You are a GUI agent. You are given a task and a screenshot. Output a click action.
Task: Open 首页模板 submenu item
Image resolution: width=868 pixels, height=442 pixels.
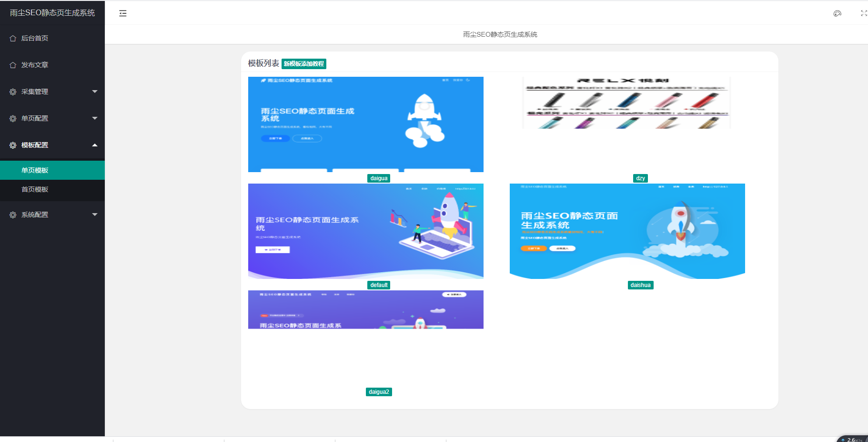point(35,189)
